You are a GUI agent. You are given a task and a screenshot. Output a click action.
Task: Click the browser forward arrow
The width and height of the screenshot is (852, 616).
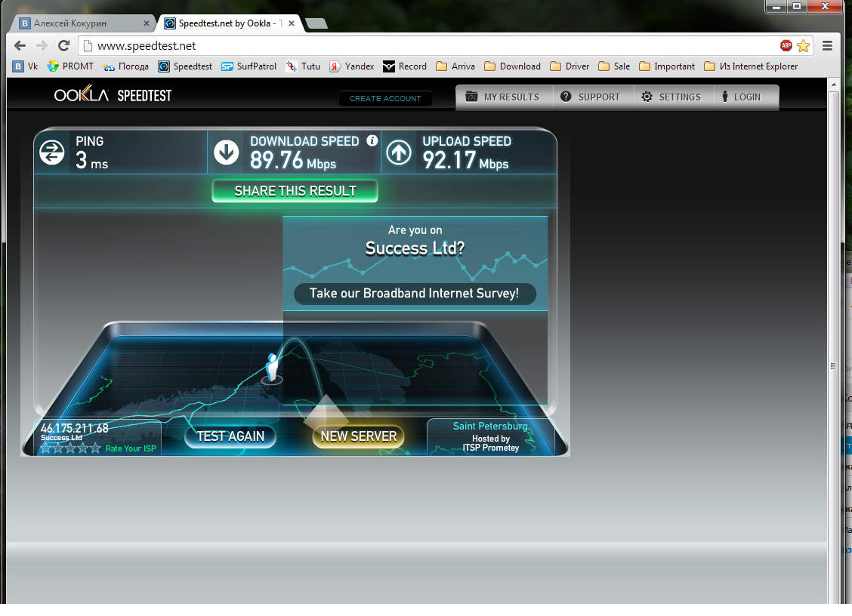click(42, 45)
